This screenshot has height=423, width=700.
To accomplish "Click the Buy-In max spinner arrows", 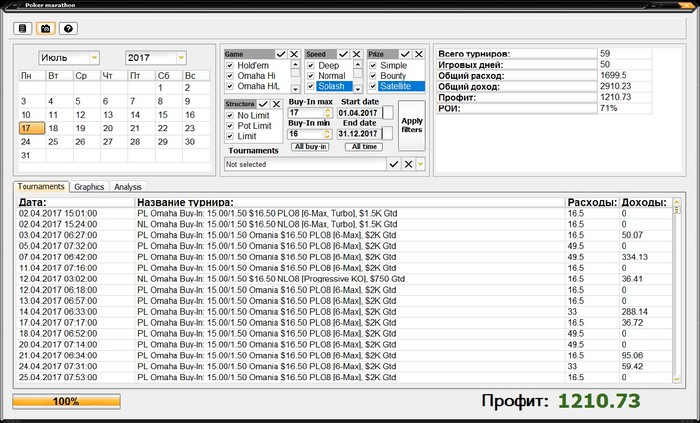I will [328, 113].
